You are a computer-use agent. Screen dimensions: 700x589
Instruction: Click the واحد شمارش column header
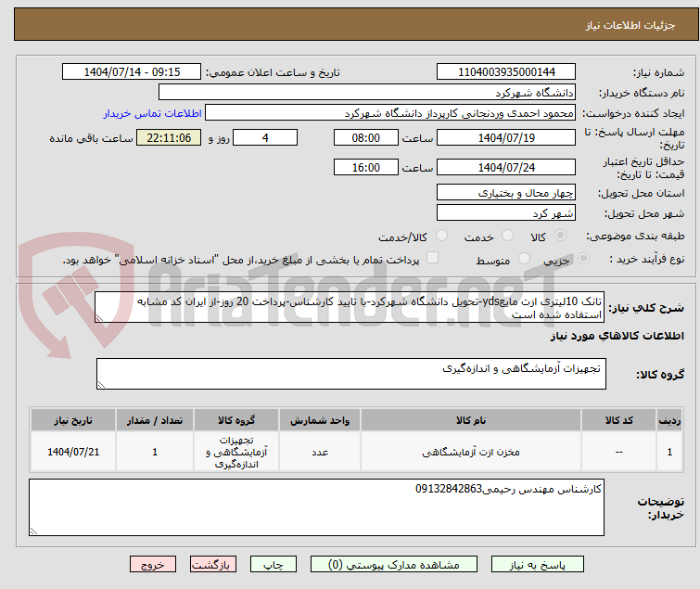[320, 420]
